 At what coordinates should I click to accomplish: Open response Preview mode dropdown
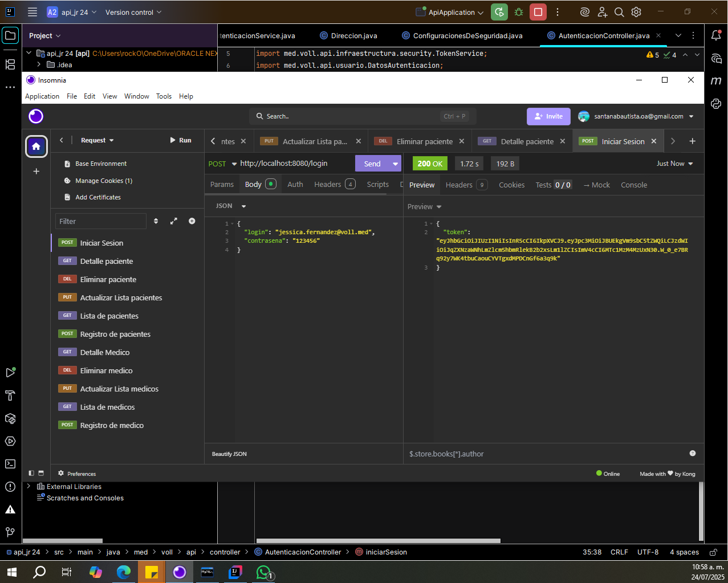coord(425,206)
